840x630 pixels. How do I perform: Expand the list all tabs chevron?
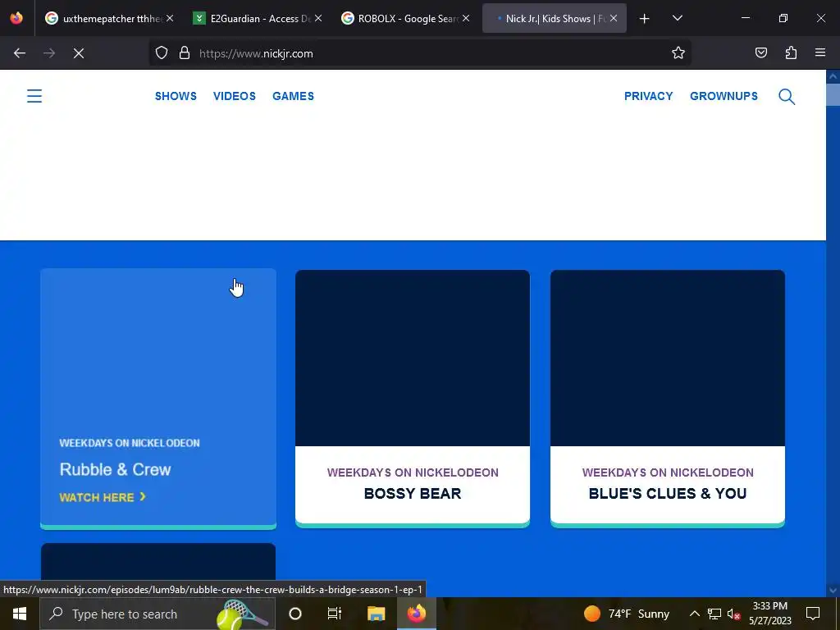tap(677, 18)
